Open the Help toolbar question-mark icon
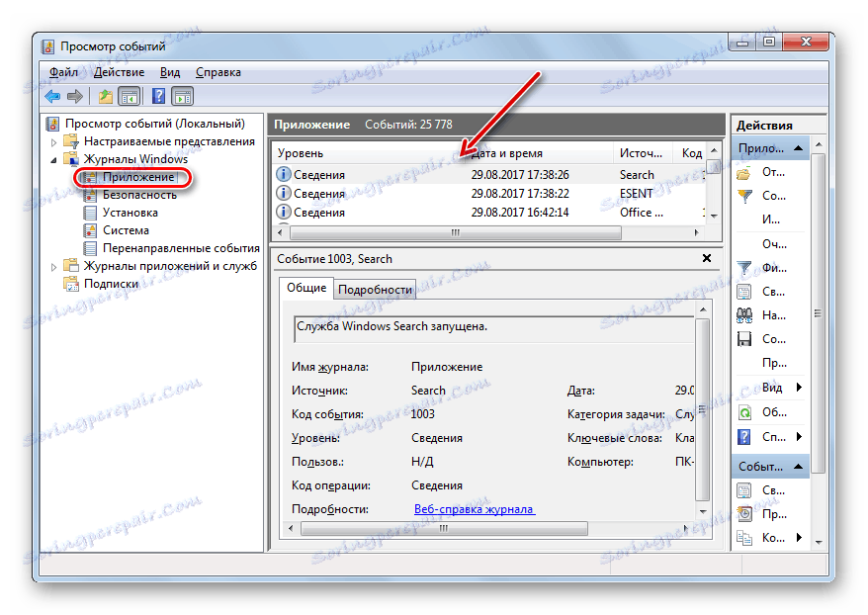The image size is (868, 615). coord(158,97)
